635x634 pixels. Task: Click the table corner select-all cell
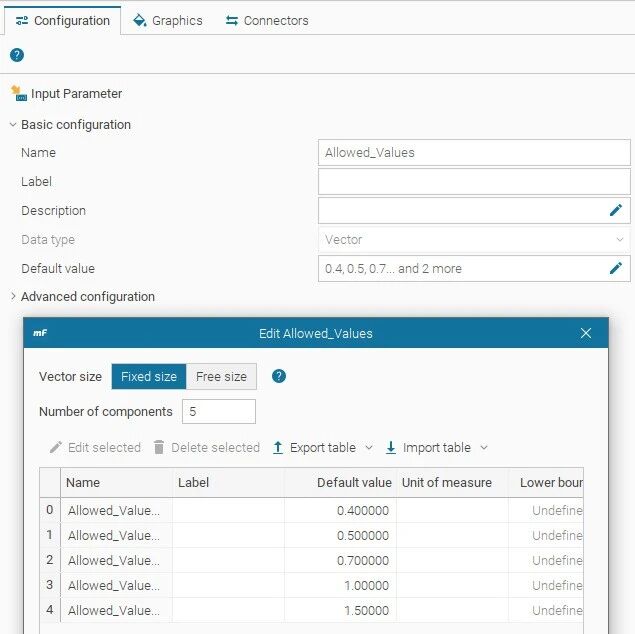coord(50,483)
